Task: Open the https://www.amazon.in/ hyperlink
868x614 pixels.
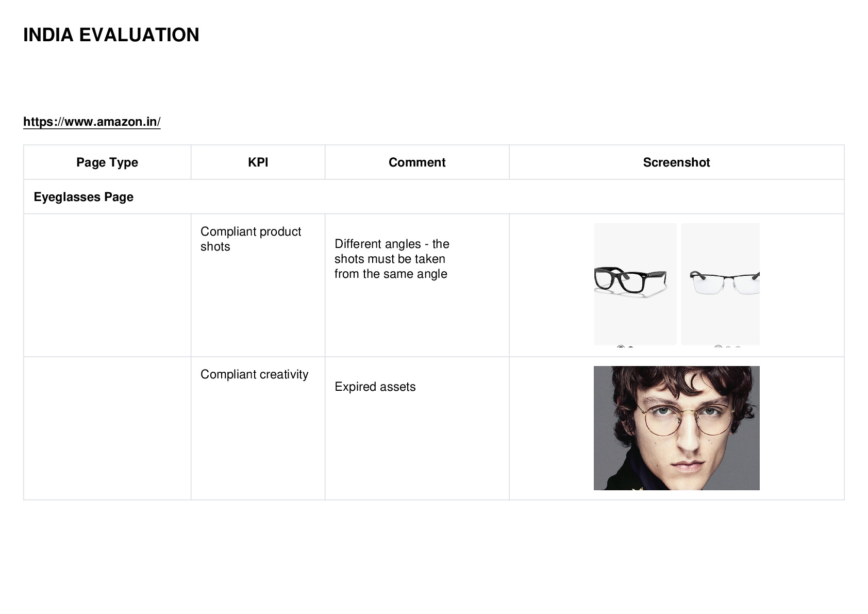Action: 92,122
